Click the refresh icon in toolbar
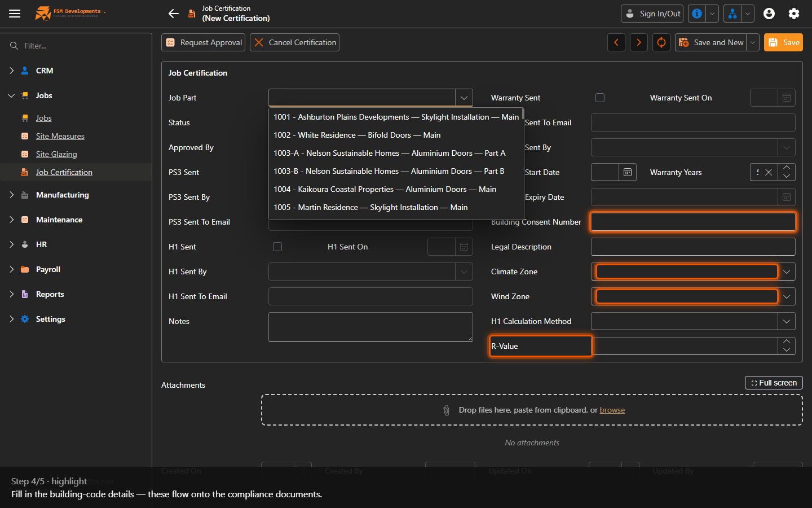Viewport: 812px width, 508px height. pyautogui.click(x=661, y=42)
